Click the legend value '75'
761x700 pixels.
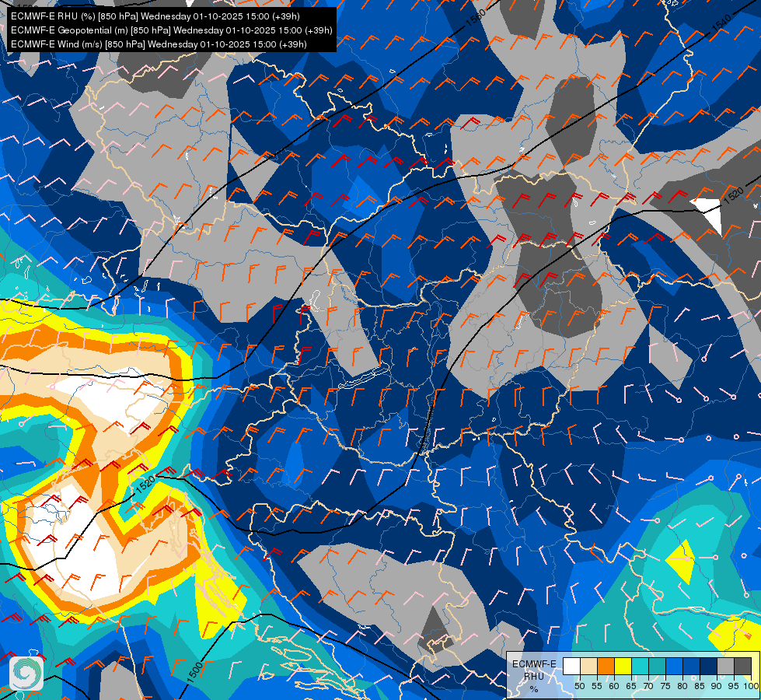[666, 686]
